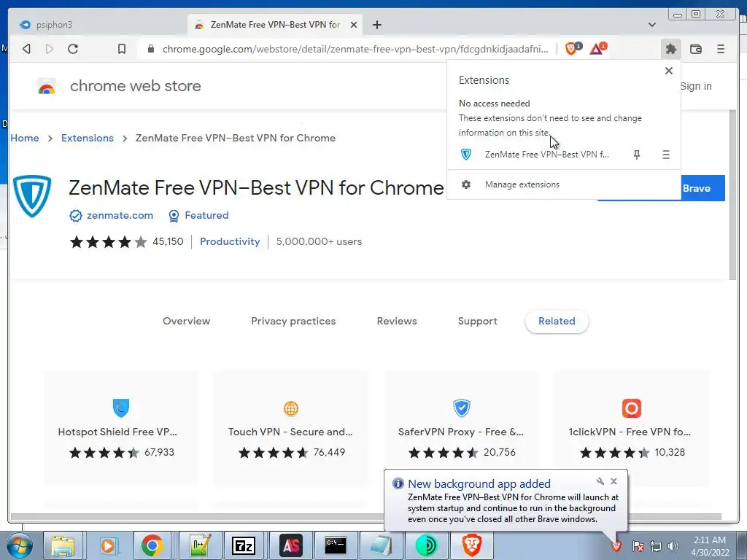The image size is (747, 560).
Task: Click the browser back arrow
Action: pyautogui.click(x=27, y=49)
